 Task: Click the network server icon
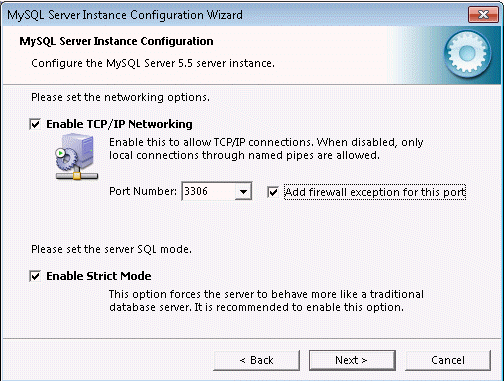(x=77, y=157)
